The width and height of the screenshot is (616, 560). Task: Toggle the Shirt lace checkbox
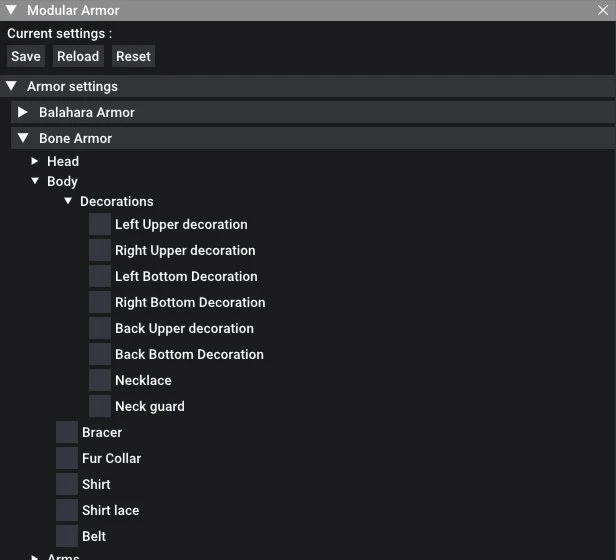point(67,510)
